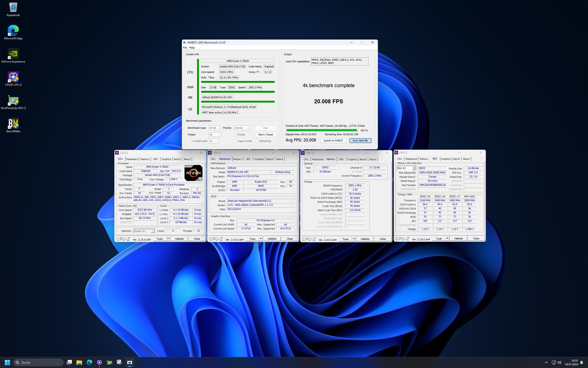588x368 pixels.
Task: Open the Benchmark type 64-bit dropdown
Action: coord(215,128)
